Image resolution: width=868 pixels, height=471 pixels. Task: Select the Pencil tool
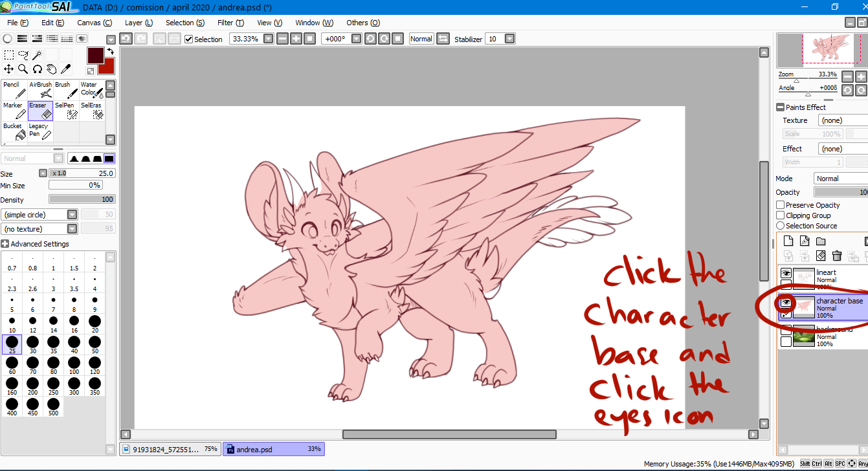click(x=14, y=90)
